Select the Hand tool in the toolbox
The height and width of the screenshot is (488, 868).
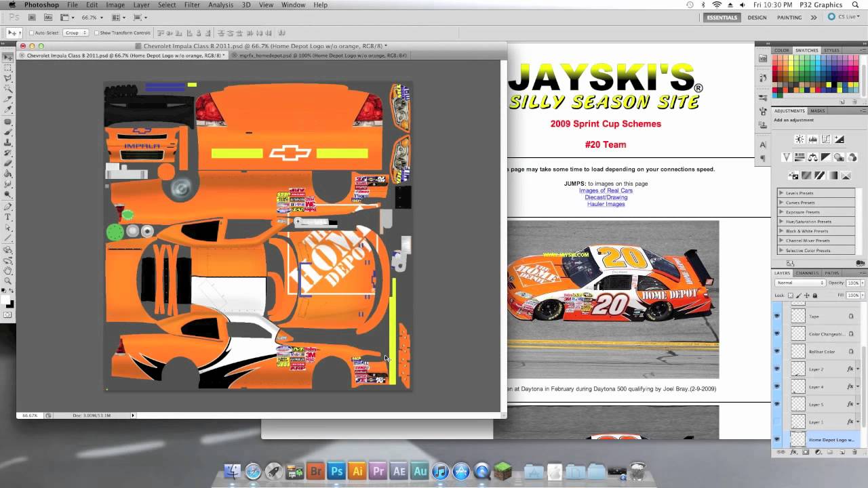coord(7,270)
